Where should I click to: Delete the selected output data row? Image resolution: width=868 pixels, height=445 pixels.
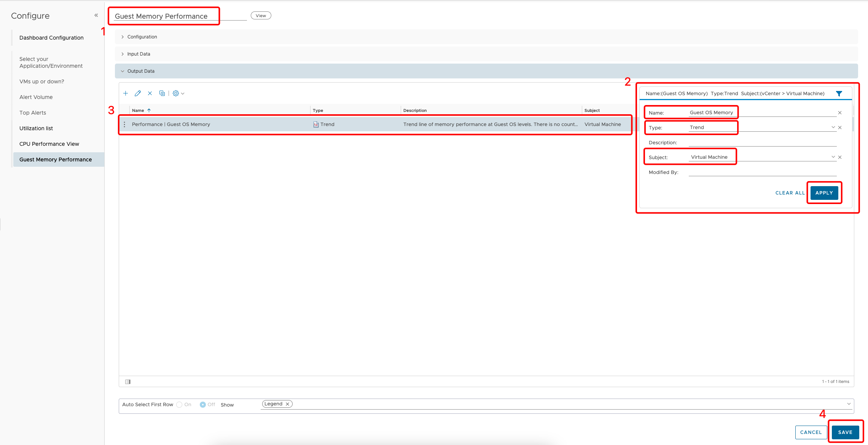point(150,93)
